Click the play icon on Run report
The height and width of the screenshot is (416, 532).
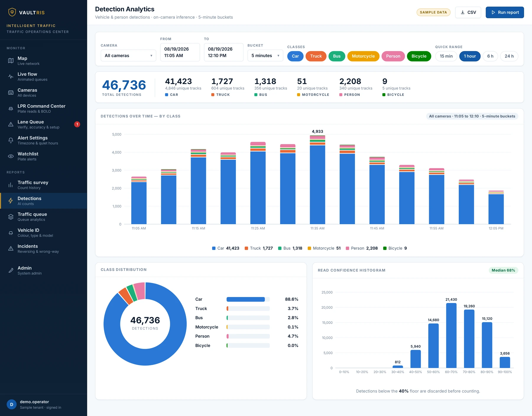[493, 12]
